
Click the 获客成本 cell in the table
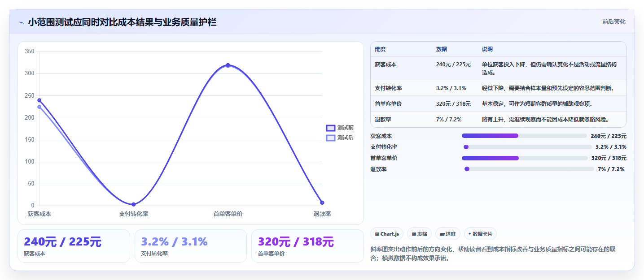[386, 65]
